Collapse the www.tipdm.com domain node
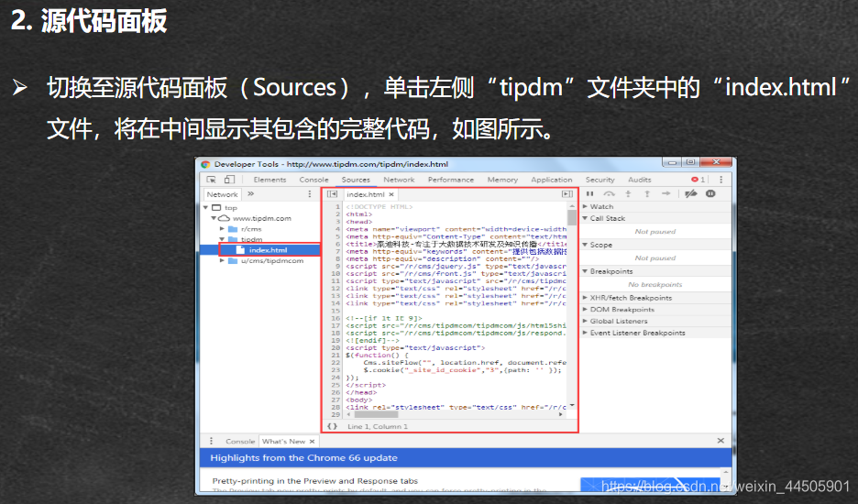The height and width of the screenshot is (504, 858). click(x=214, y=218)
